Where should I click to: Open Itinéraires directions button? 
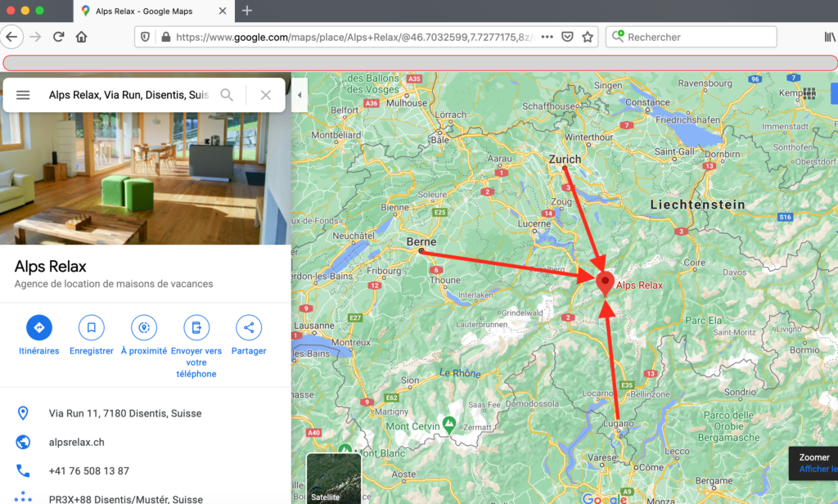click(39, 335)
